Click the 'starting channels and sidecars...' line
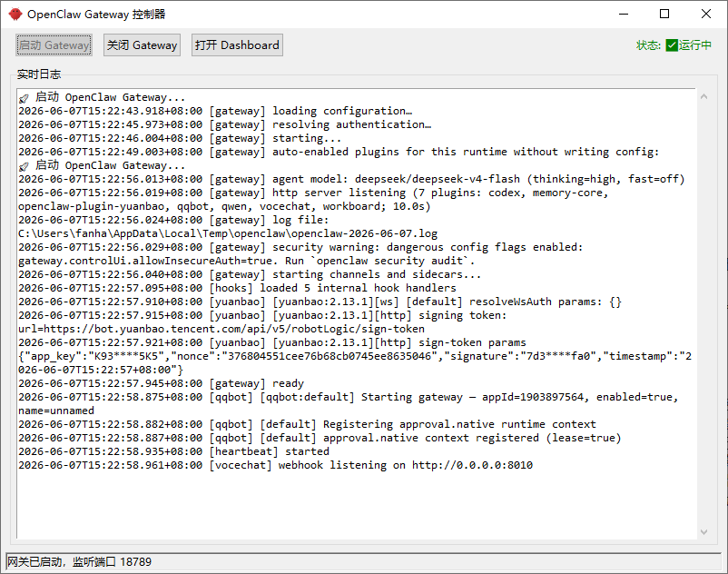The image size is (728, 574). [x=250, y=274]
